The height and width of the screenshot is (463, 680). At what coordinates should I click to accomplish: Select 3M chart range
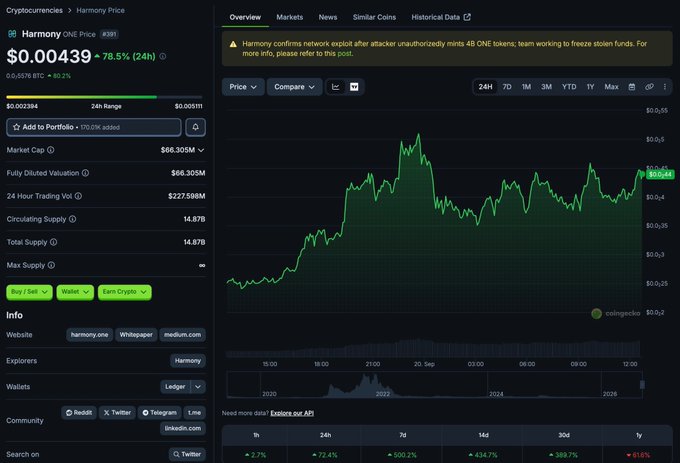click(x=546, y=87)
